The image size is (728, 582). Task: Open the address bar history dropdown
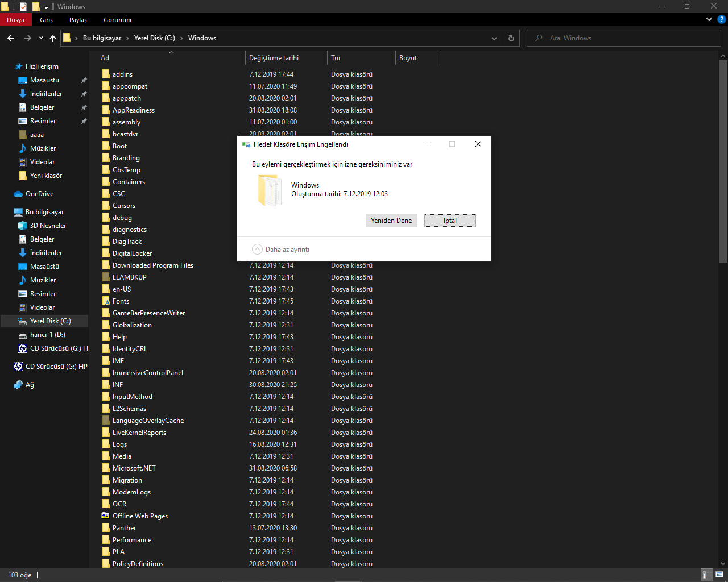[494, 38]
